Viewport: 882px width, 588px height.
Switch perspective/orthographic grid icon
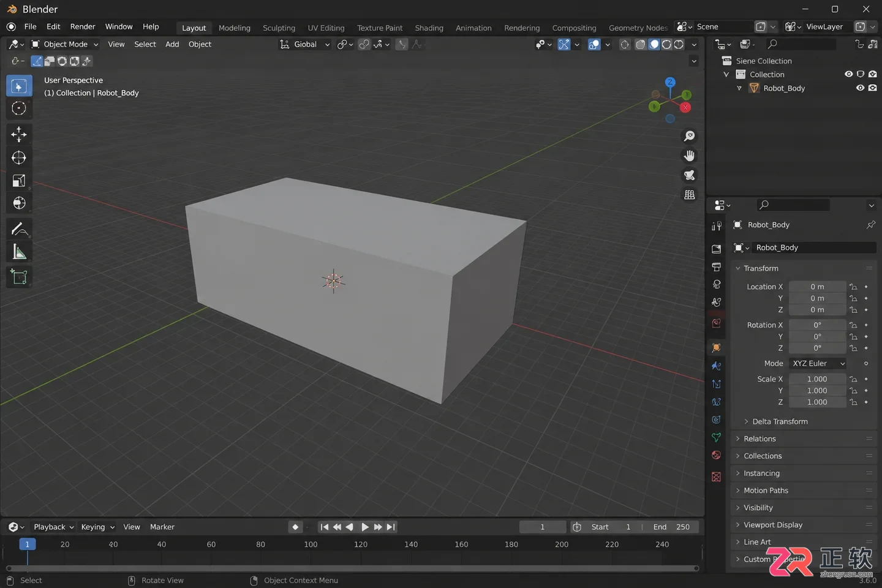click(689, 195)
